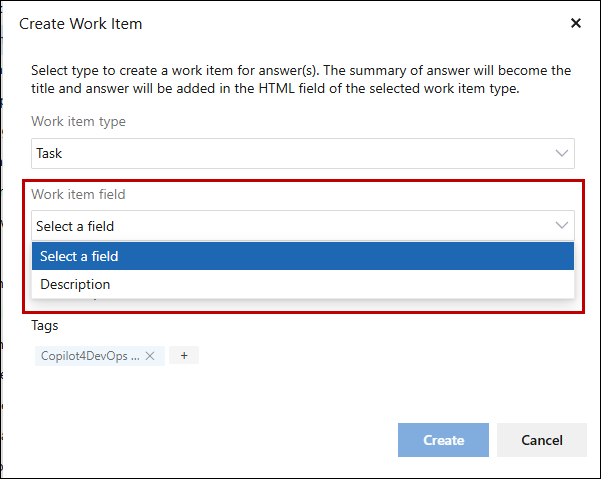This screenshot has width=601, height=479.
Task: Click the Tags label
Action: point(45,326)
